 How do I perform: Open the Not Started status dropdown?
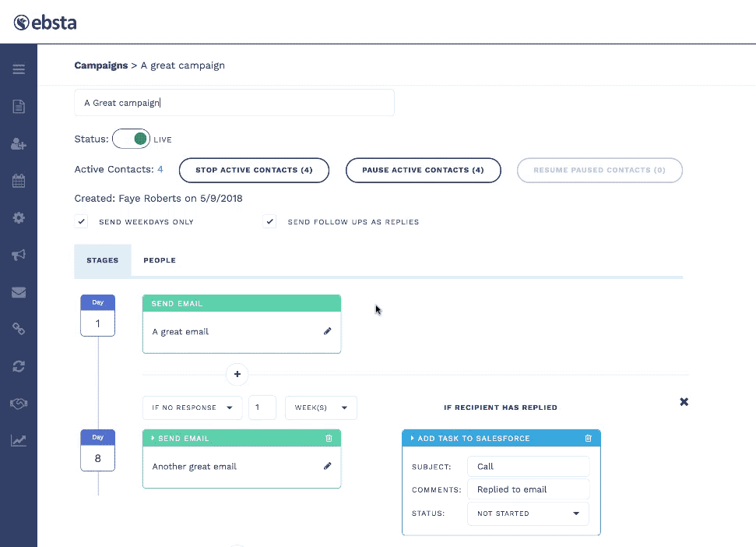[x=528, y=513]
